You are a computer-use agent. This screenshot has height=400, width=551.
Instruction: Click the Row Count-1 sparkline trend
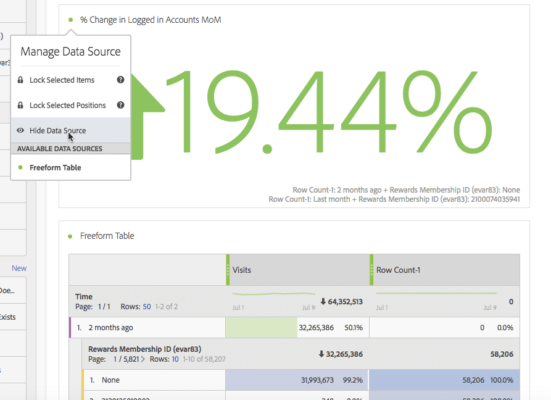(x=436, y=293)
